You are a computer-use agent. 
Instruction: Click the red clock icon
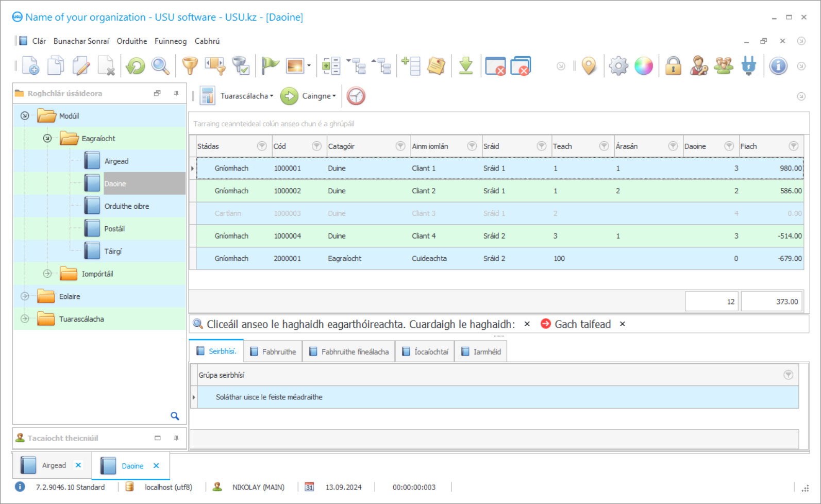356,96
